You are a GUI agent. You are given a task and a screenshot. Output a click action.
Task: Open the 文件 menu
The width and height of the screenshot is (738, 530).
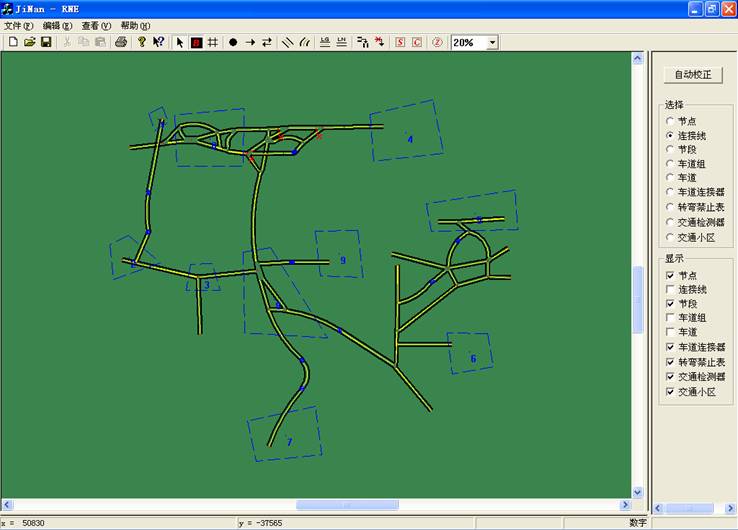tap(18, 26)
